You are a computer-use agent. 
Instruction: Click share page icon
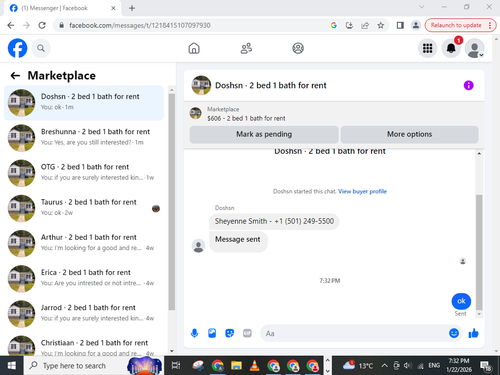(x=365, y=25)
